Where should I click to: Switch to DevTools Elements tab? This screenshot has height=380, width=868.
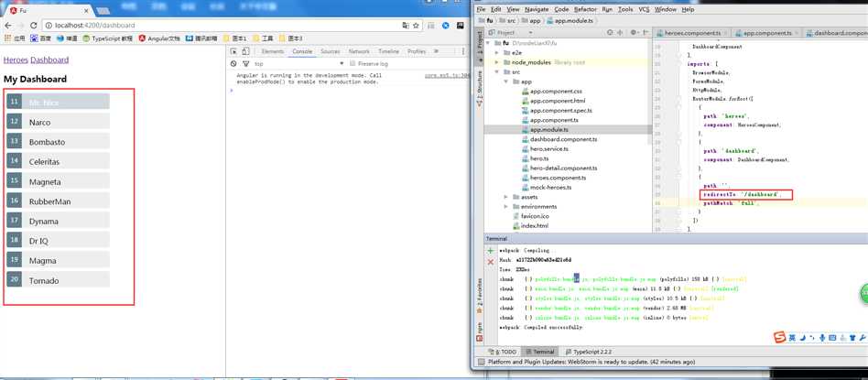click(272, 51)
